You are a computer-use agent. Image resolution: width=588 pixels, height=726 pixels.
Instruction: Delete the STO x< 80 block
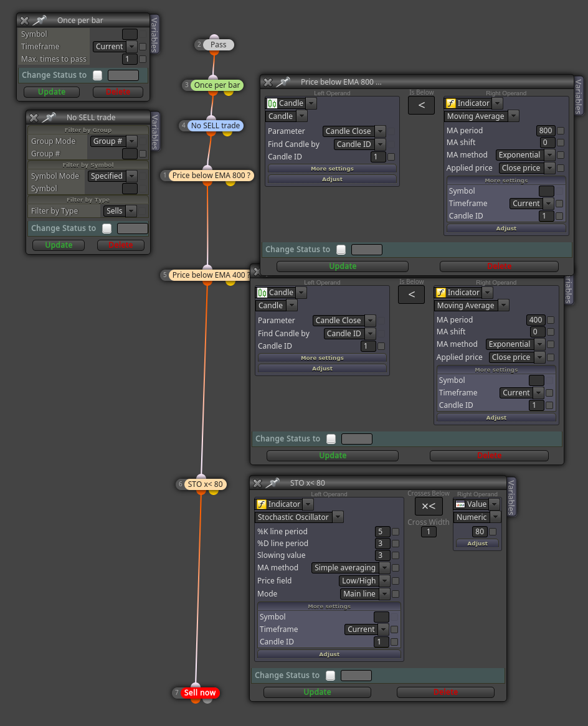tap(445, 692)
